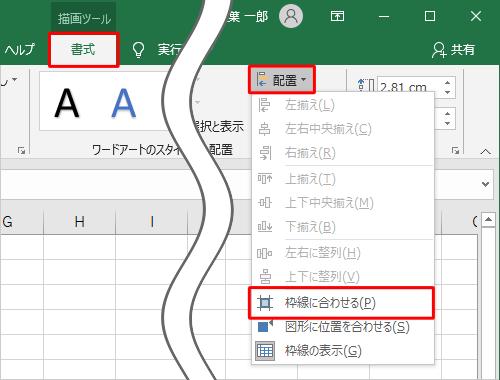The height and width of the screenshot is (380, 500).
Task: Open the 配置 dropdown button
Action: (282, 80)
